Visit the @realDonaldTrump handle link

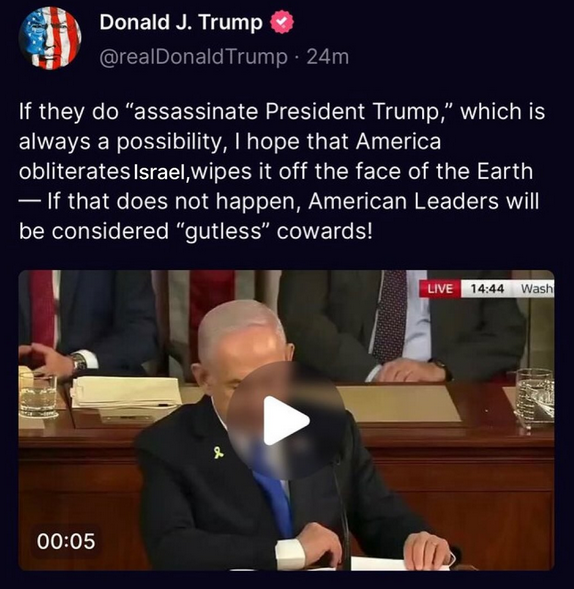(x=193, y=57)
